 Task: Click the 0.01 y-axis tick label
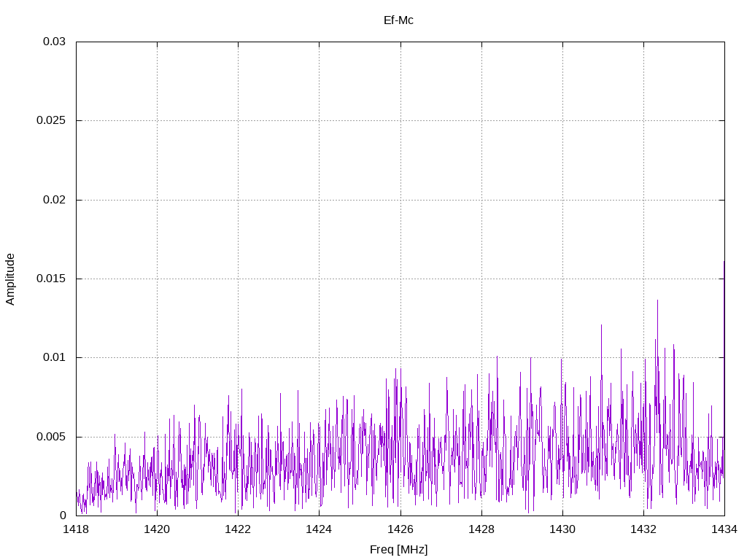54,357
